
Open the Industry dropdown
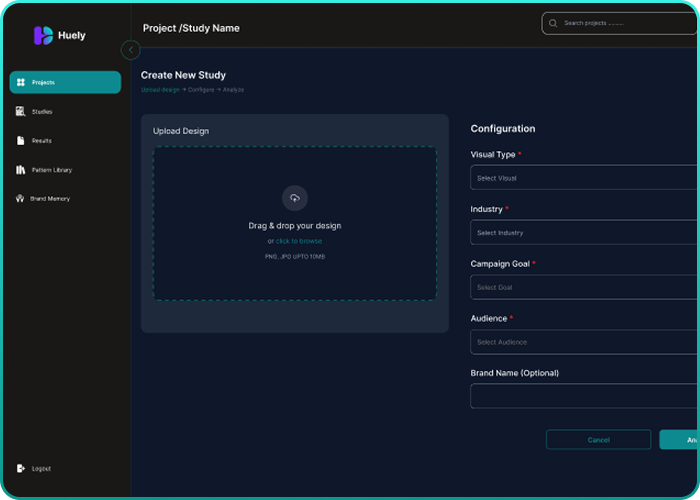tap(585, 233)
